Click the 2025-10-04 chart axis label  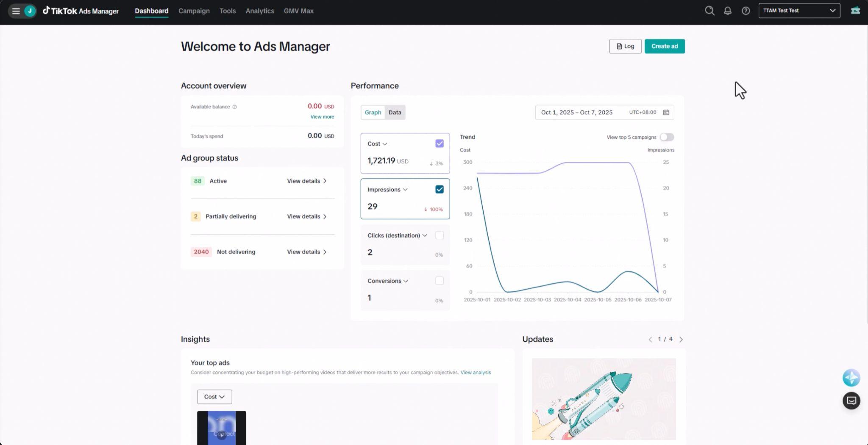click(x=568, y=300)
